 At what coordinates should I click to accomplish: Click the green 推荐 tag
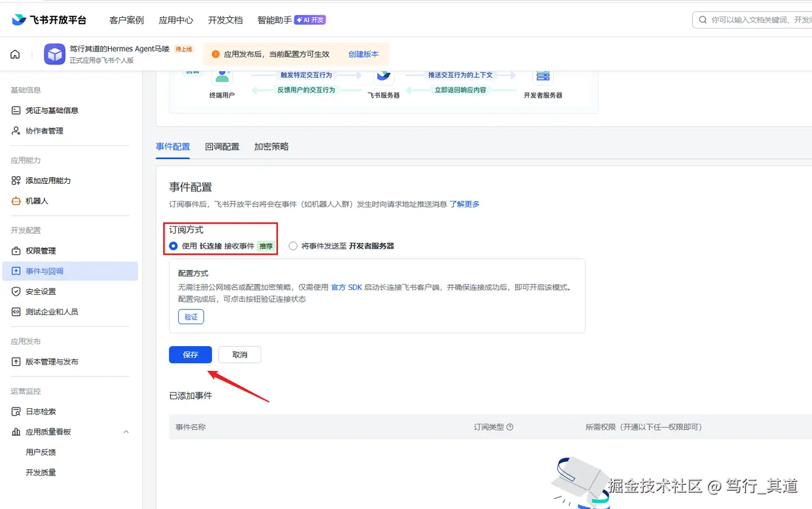[x=266, y=246]
